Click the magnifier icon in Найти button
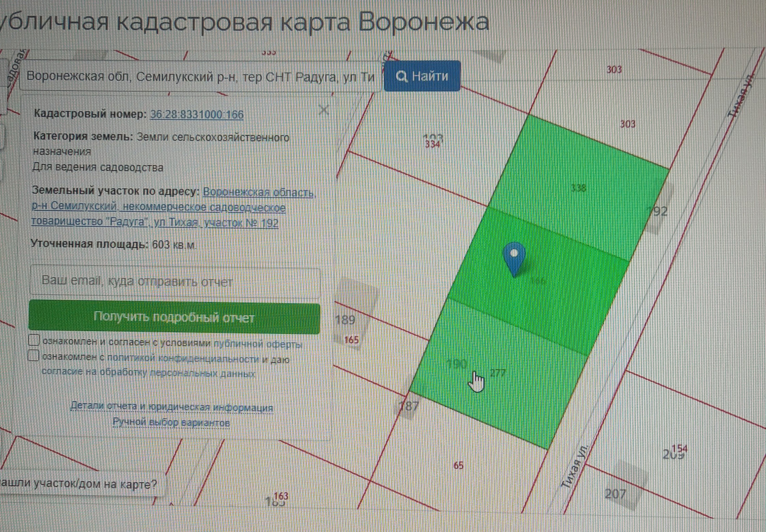 pos(401,76)
